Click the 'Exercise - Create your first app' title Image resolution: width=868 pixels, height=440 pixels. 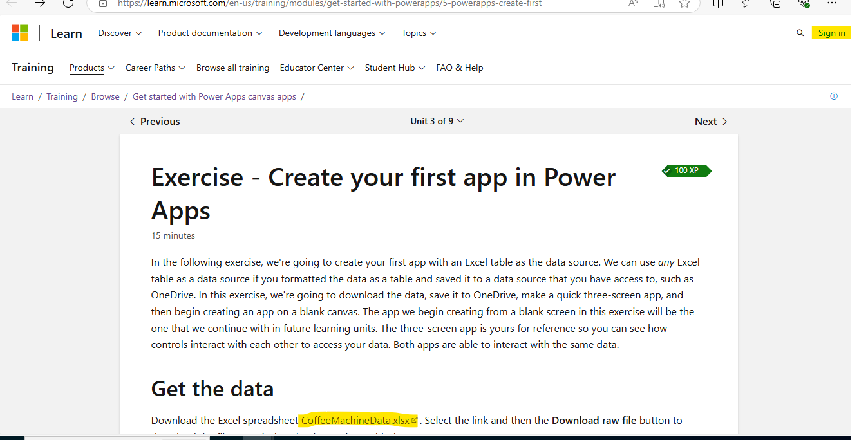(383, 194)
